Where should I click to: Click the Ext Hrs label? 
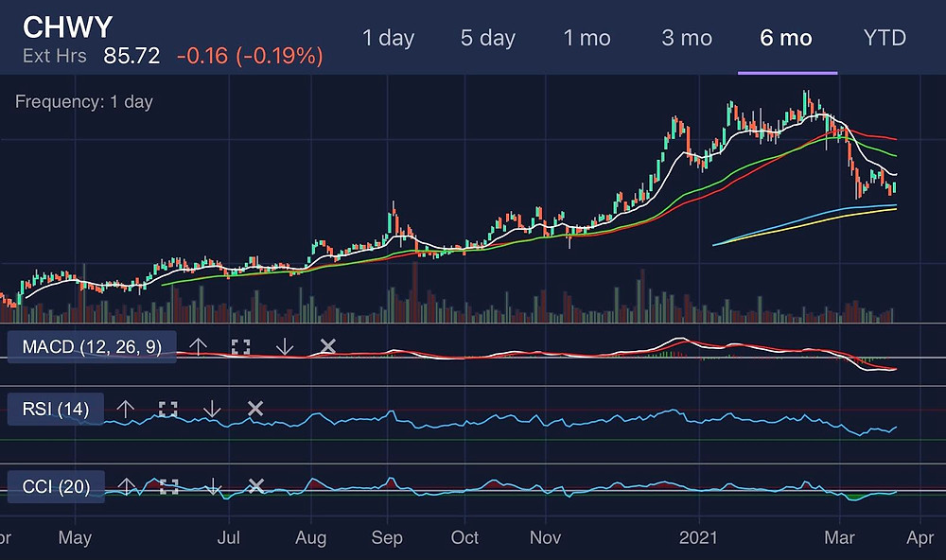pos(54,56)
